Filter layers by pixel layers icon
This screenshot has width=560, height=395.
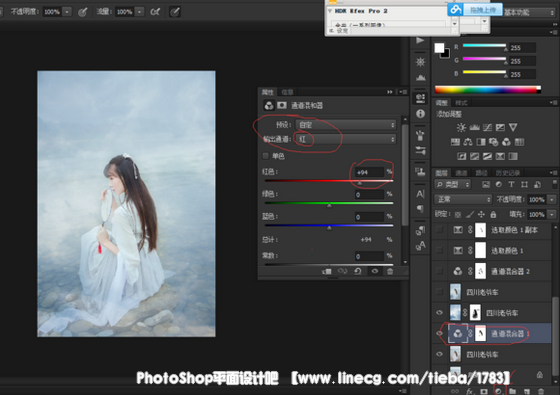[486, 184]
